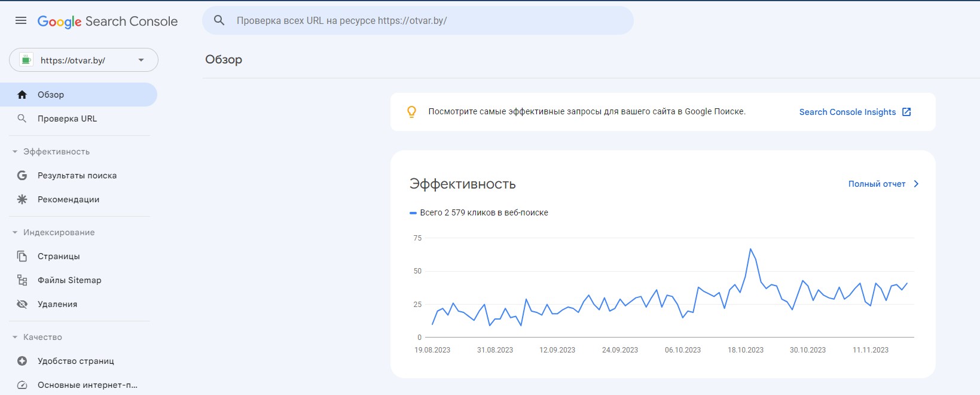Click the pages icon beside Страницы
Image resolution: width=980 pixels, height=395 pixels.
point(22,256)
